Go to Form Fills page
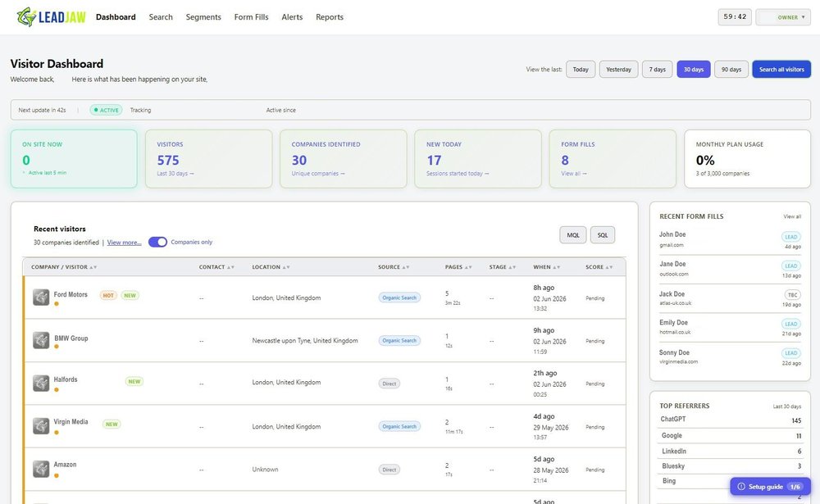 click(251, 17)
